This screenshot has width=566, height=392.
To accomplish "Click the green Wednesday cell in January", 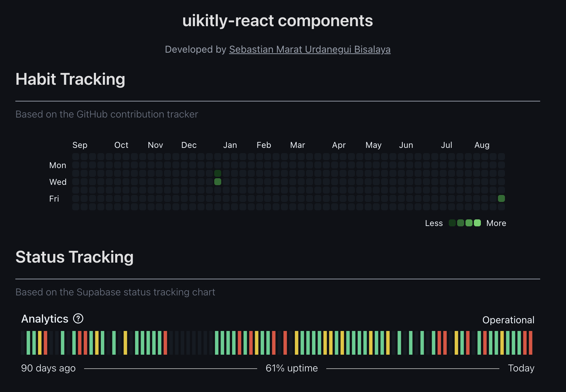I will (x=218, y=182).
